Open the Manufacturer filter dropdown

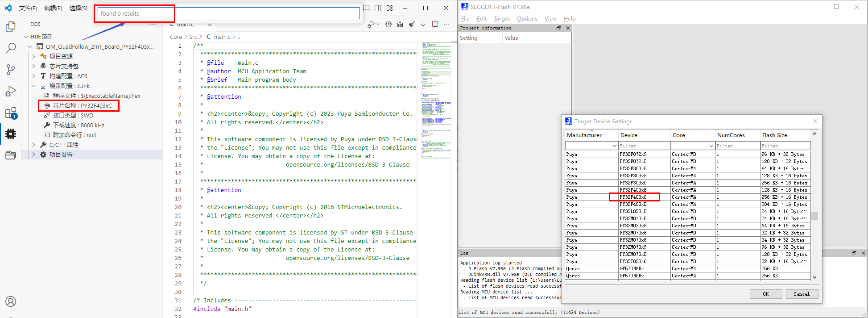(x=614, y=146)
